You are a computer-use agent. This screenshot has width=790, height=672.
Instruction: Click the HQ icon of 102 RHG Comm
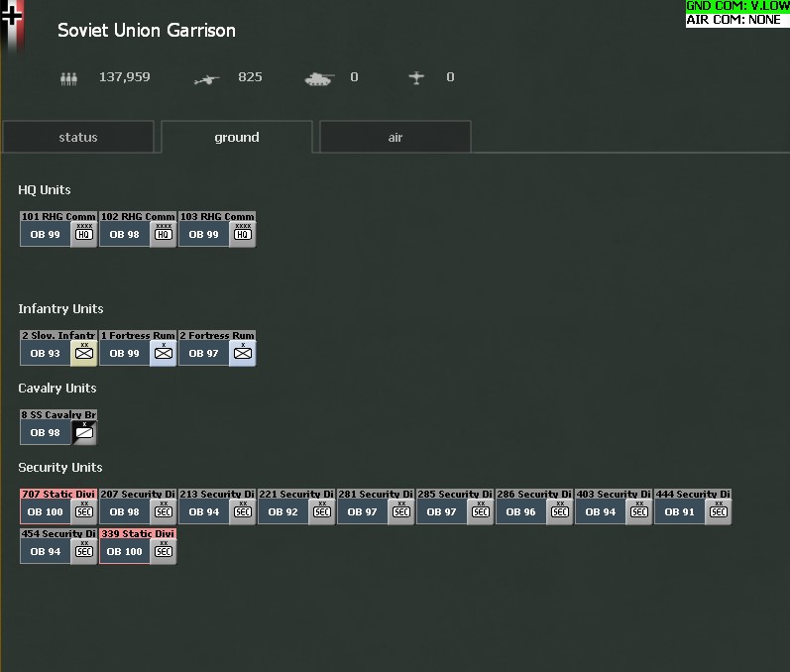(164, 234)
